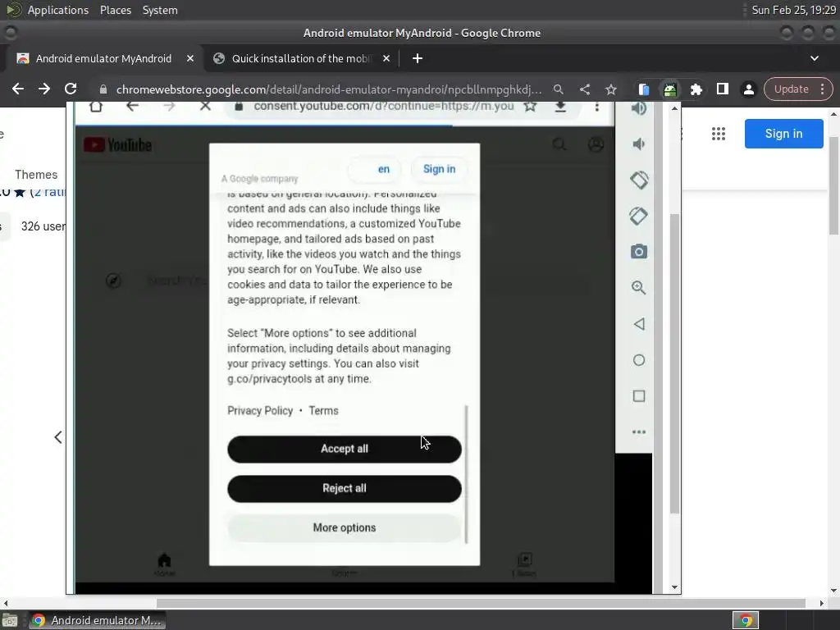This screenshot has height=630, width=840.
Task: Go forward in desktop Chrome
Action: (x=44, y=89)
